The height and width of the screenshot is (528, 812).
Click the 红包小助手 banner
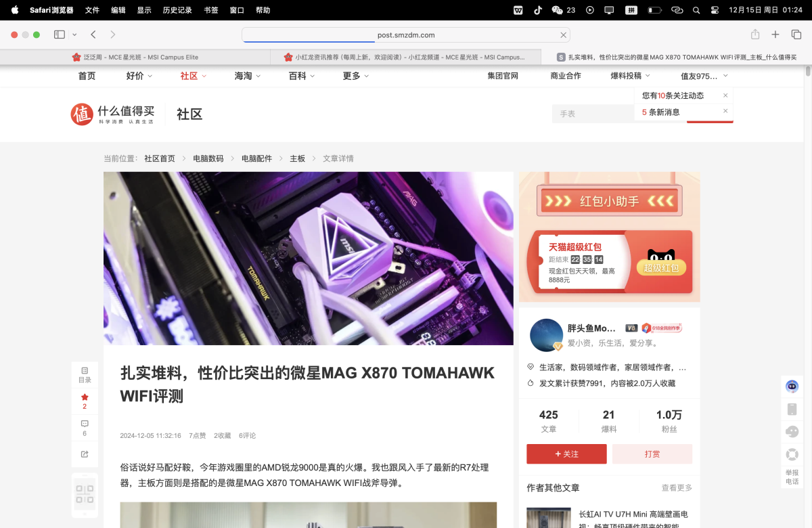pyautogui.click(x=610, y=201)
